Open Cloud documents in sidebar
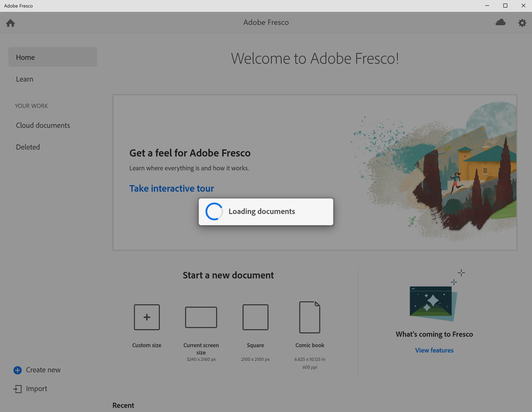Screen dimensions: 532x412 pos(43,125)
